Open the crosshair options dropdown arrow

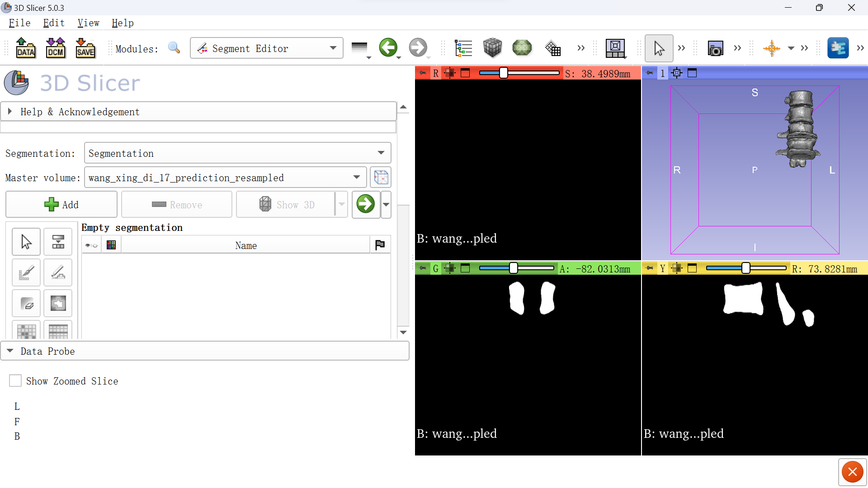pos(791,48)
